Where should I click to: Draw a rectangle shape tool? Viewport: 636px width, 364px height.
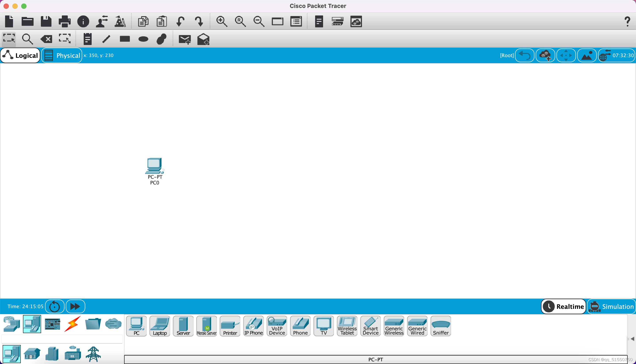tap(125, 39)
